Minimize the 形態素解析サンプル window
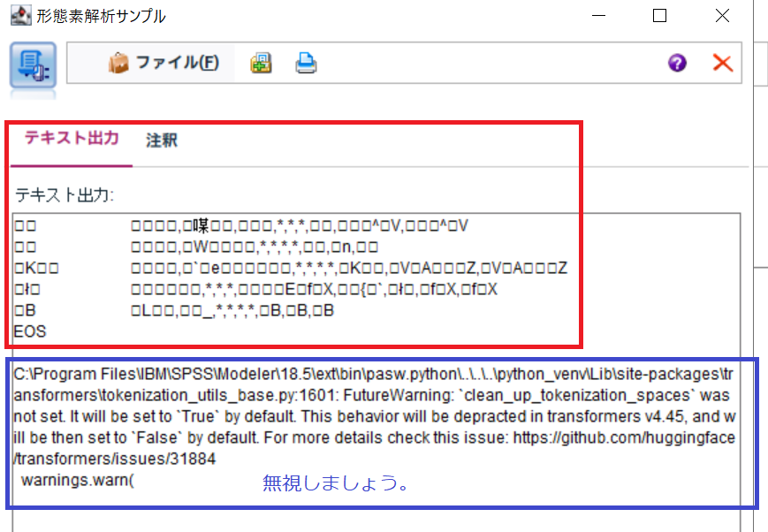Image resolution: width=768 pixels, height=532 pixels. 598,16
